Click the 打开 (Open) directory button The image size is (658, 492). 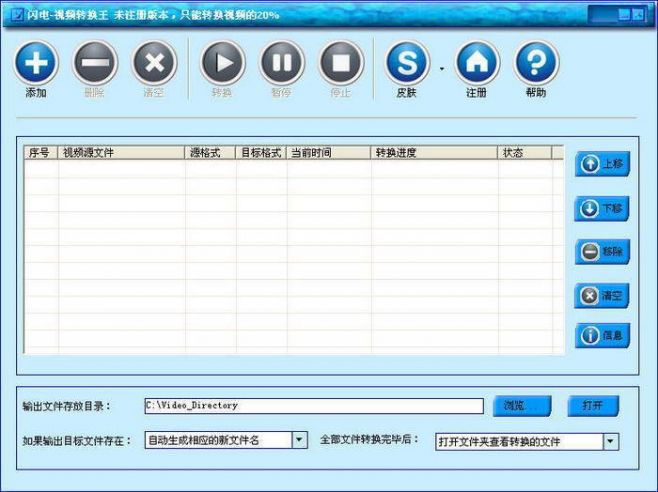(x=593, y=406)
